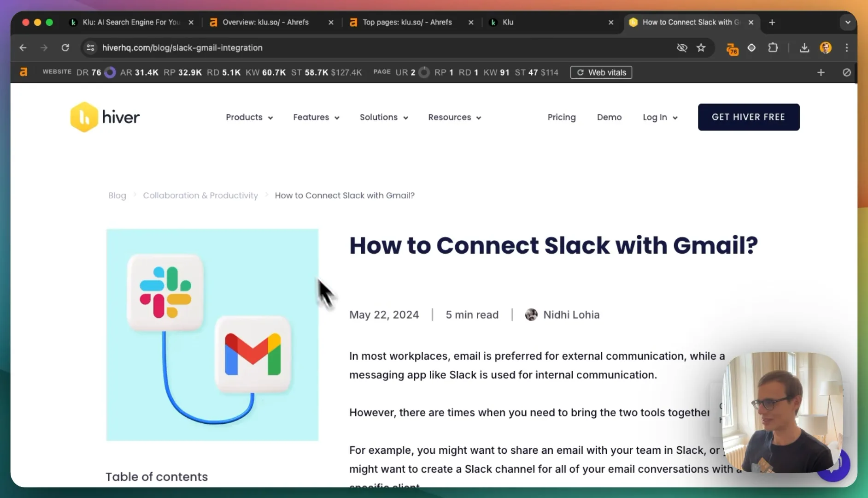Open the Chrome profile avatar
Screen dimensions: 868x498
[826, 47]
